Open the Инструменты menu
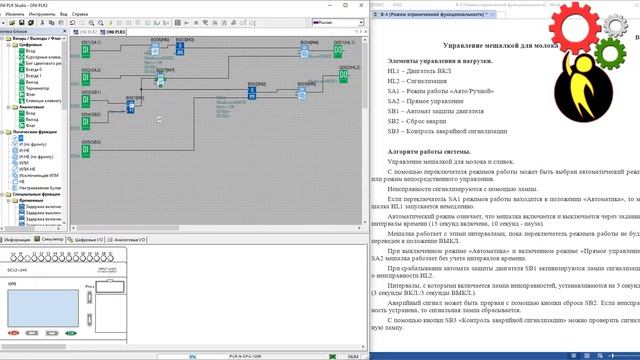Viewport: 640px width, 360px height. click(42, 14)
